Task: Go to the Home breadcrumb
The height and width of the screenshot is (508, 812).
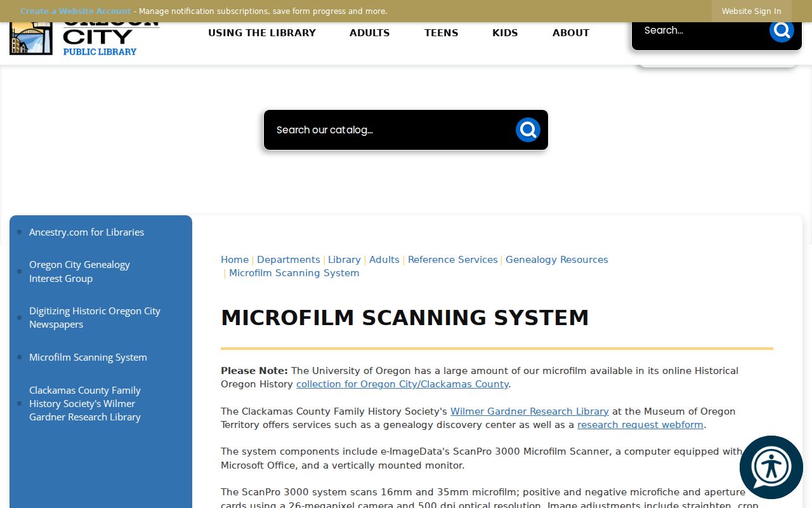Action: 235,260
